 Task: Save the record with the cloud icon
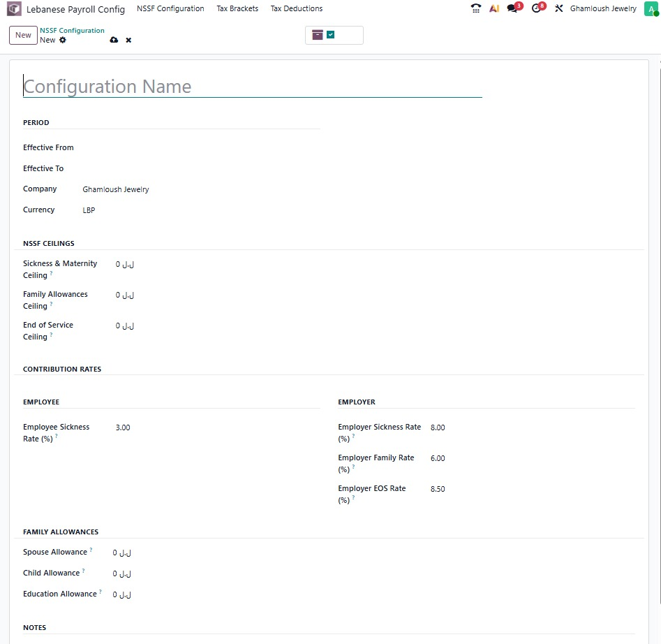114,41
